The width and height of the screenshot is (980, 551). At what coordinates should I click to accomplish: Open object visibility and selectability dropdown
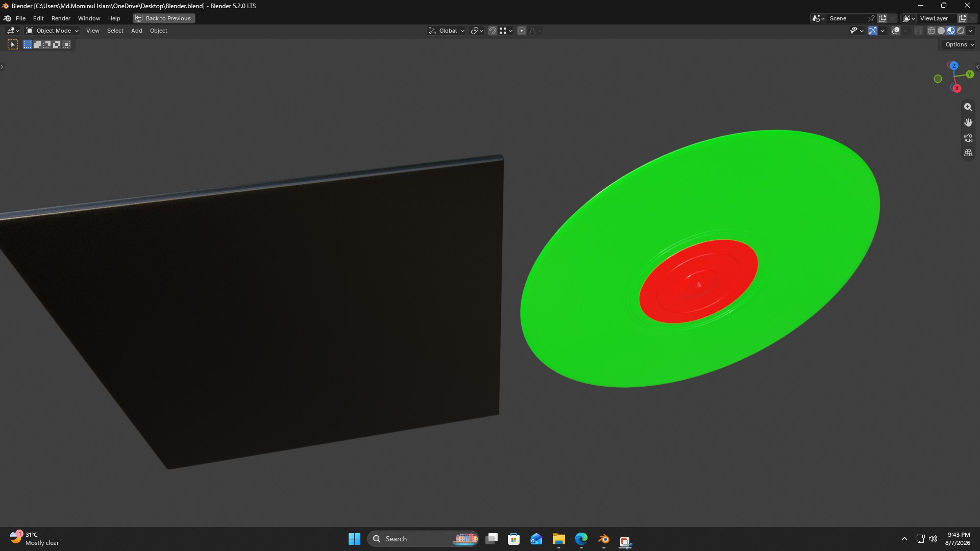pos(856,31)
